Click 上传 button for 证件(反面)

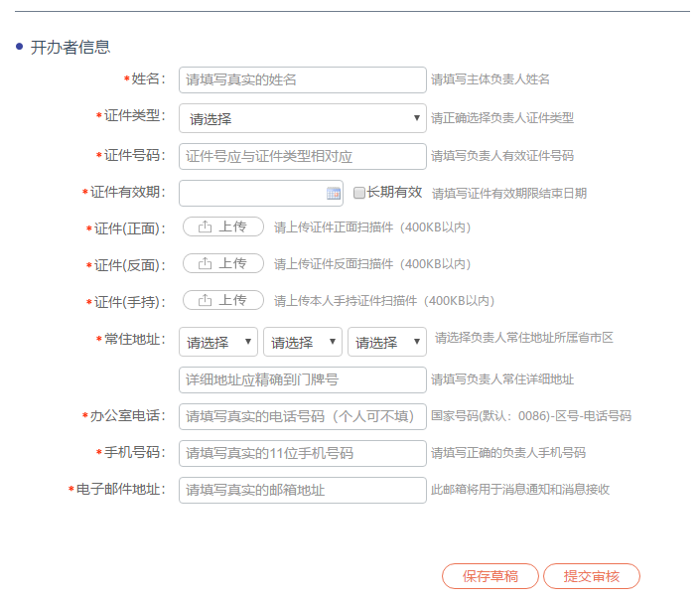(223, 263)
